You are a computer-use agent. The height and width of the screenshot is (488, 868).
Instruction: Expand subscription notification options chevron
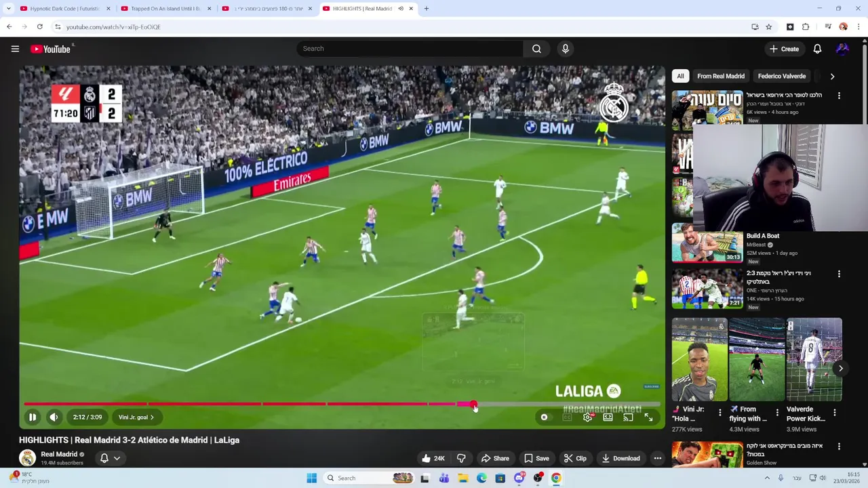[x=117, y=458]
